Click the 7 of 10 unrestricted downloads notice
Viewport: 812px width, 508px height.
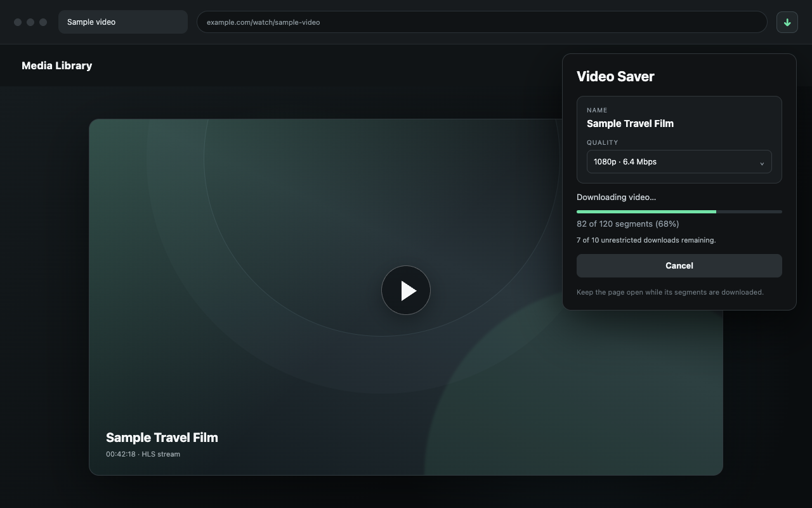(646, 240)
